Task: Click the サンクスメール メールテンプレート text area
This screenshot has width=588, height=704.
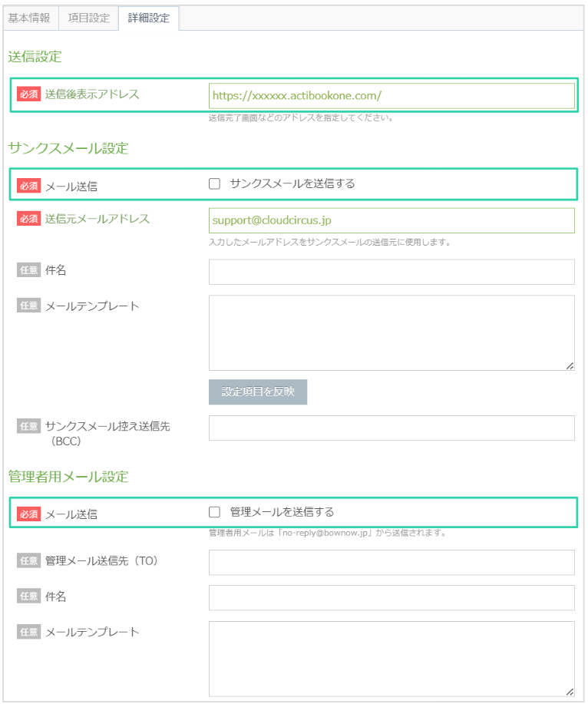Action: (x=391, y=332)
